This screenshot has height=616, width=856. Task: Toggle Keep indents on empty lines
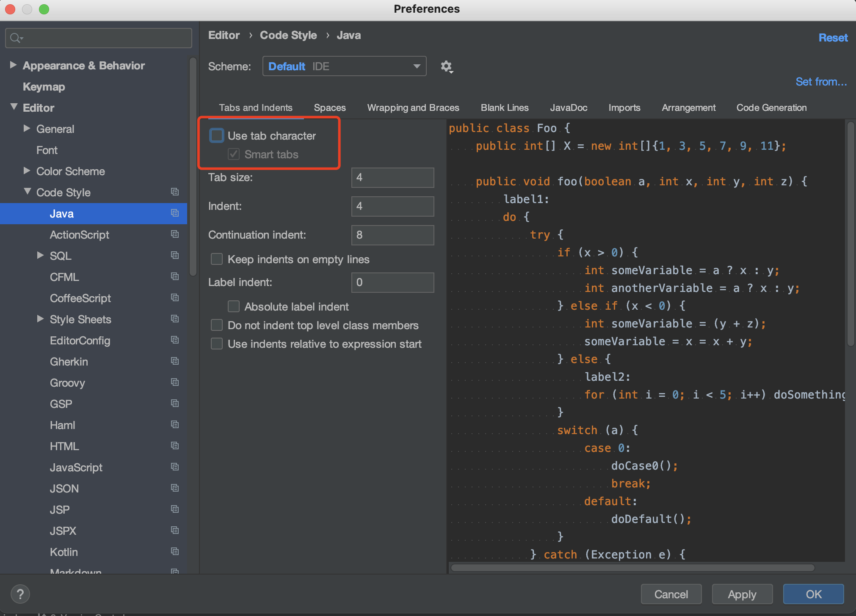(x=217, y=259)
